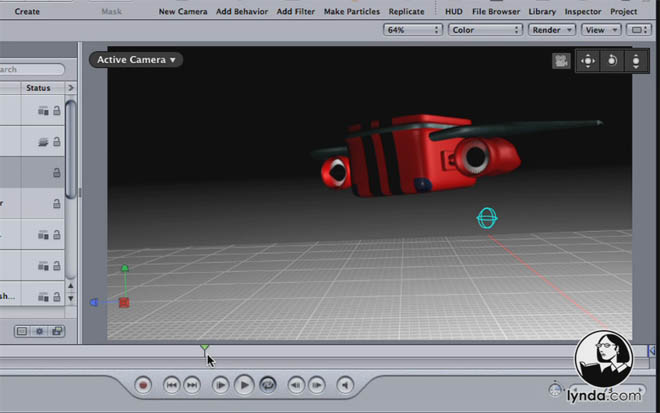This screenshot has width=660, height=413.
Task: Click the green Y-axis arrow of 3D compass
Action: pyautogui.click(x=125, y=268)
